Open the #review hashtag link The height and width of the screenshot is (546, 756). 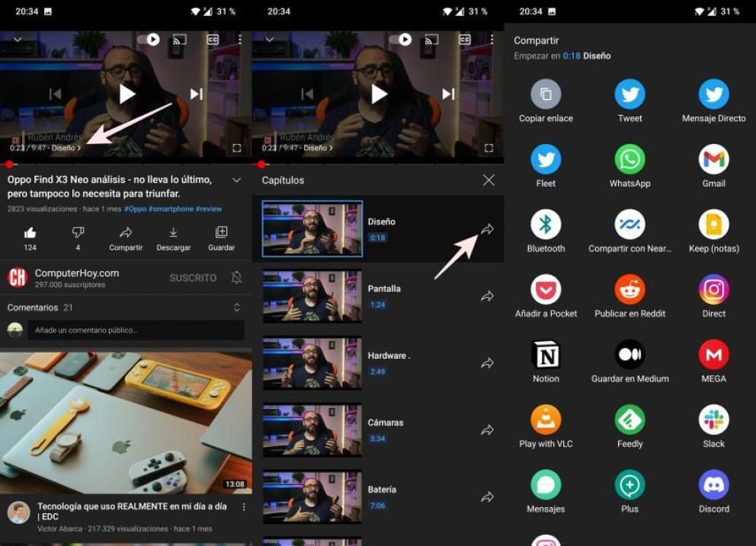click(x=209, y=209)
